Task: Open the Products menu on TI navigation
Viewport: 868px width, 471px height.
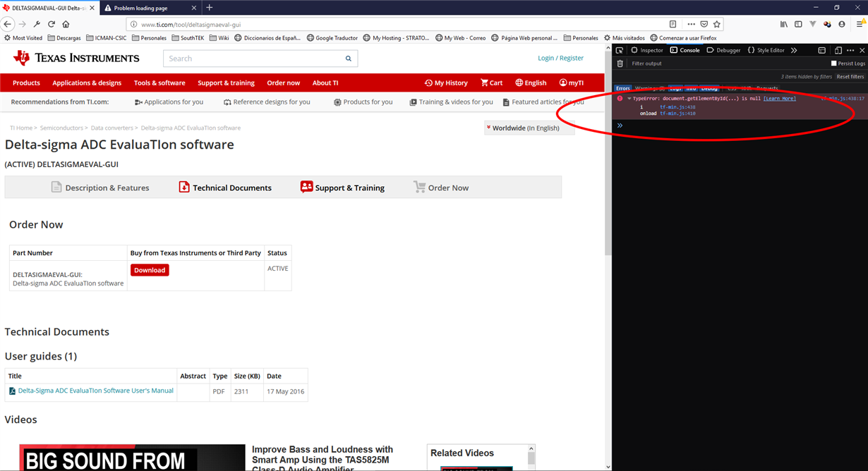Action: click(x=26, y=82)
